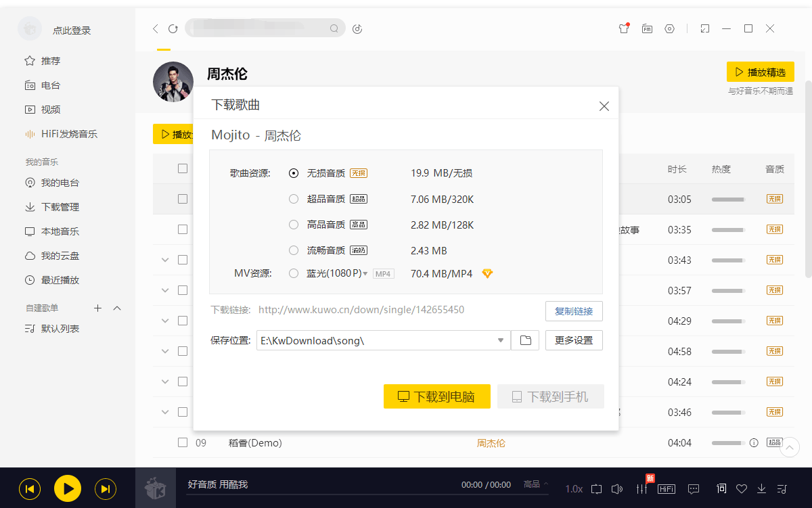Image resolution: width=812 pixels, height=508 pixels.
Task: Click the 周杰伦 artist avatar
Action: pyautogui.click(x=173, y=81)
